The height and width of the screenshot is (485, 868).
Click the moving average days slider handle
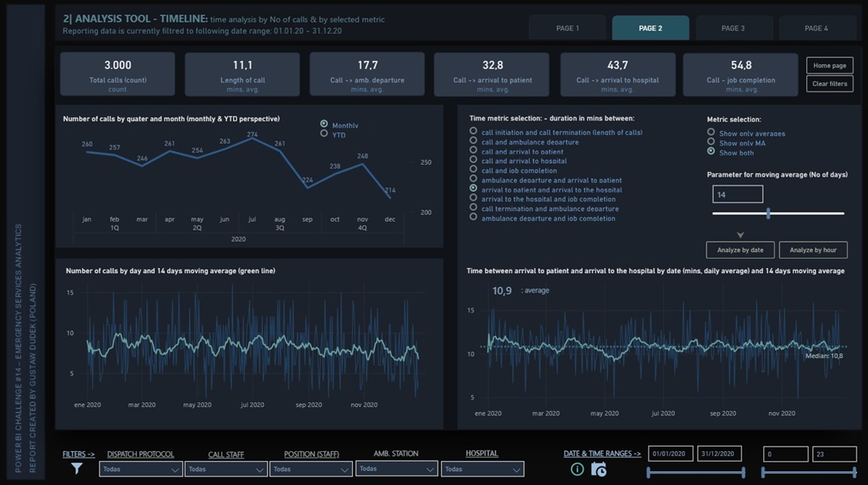point(769,214)
